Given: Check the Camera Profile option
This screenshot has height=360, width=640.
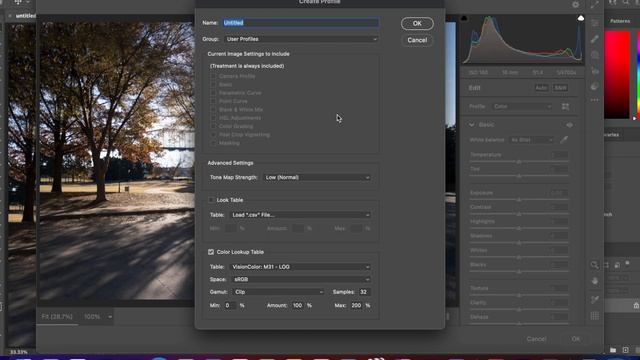Looking at the screenshot, I should [213, 76].
